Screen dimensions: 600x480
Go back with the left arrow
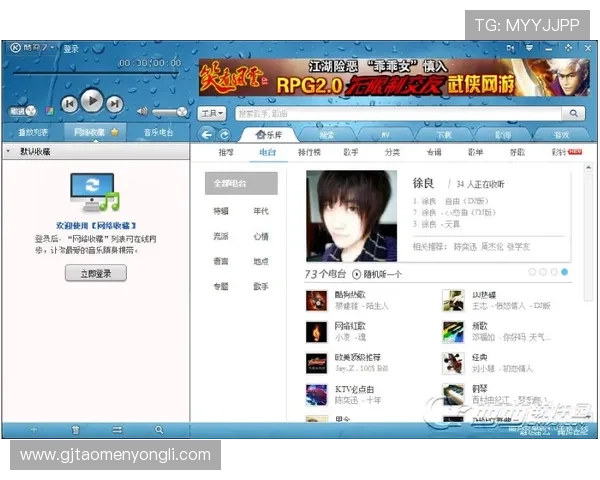click(207, 135)
